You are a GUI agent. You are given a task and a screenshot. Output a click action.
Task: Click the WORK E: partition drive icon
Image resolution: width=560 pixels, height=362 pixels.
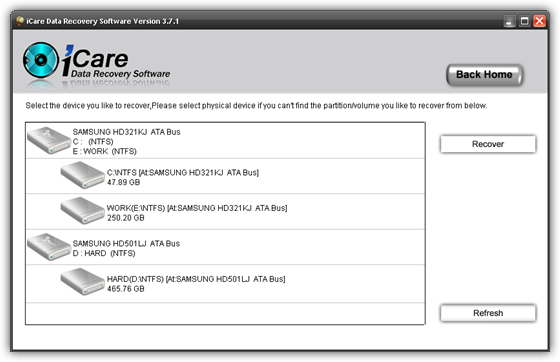[x=82, y=211]
